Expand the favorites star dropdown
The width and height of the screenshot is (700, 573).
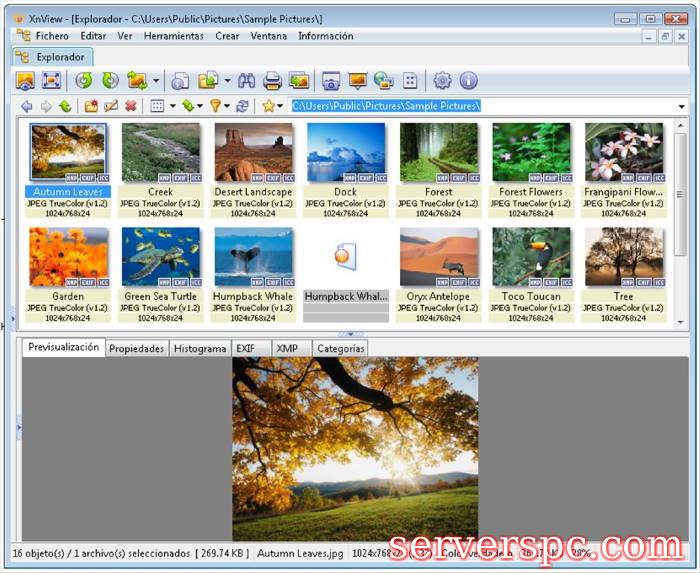coord(281,106)
